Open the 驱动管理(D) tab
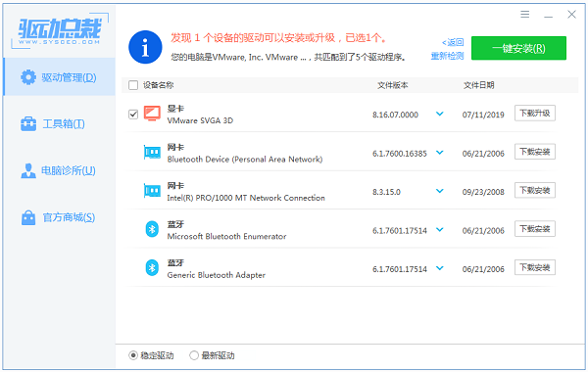The image size is (588, 372). click(59, 76)
